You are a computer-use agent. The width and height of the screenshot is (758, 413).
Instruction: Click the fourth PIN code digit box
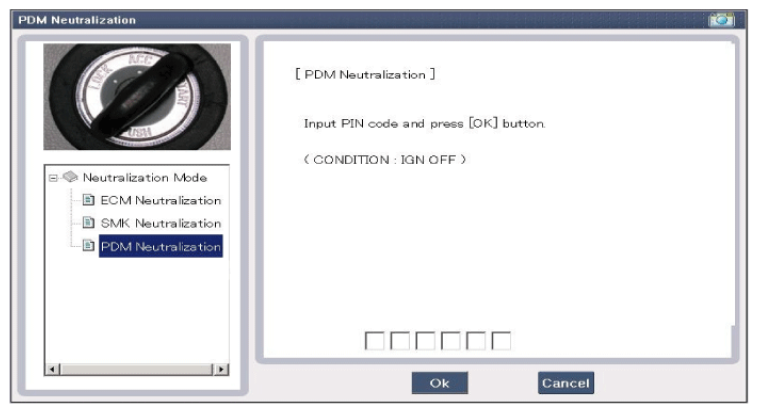451,341
